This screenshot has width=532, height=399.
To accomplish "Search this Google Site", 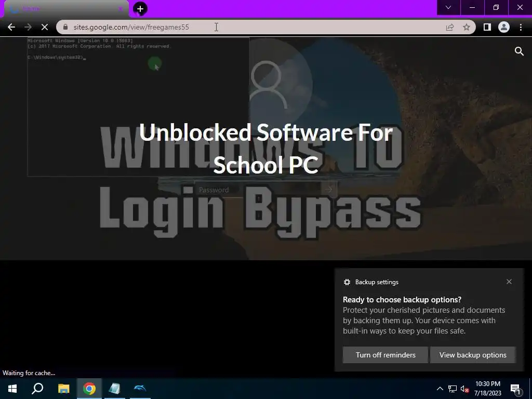I will point(519,51).
